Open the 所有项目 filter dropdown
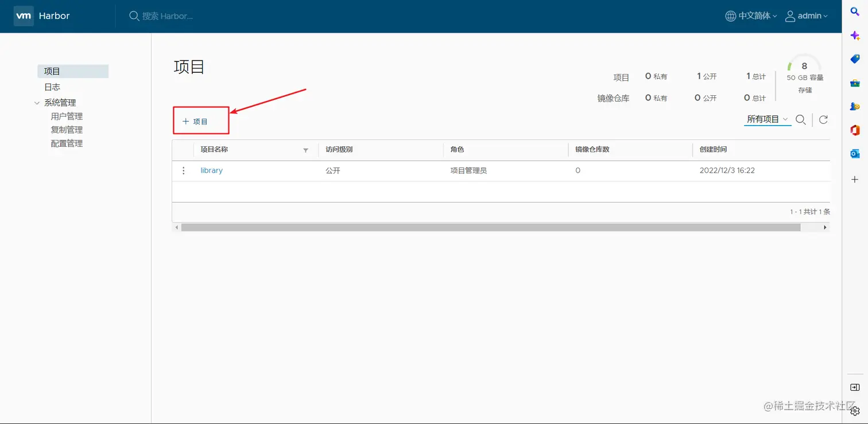 (x=768, y=119)
